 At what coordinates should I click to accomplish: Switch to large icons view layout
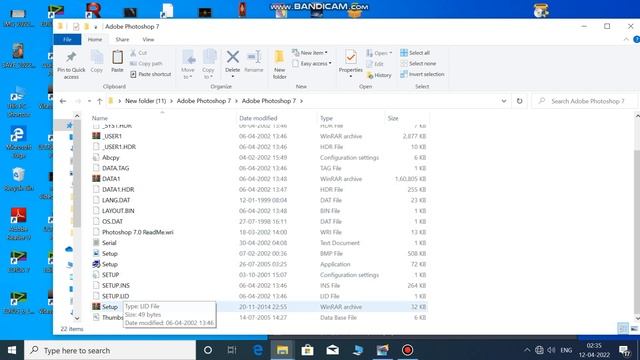634,328
